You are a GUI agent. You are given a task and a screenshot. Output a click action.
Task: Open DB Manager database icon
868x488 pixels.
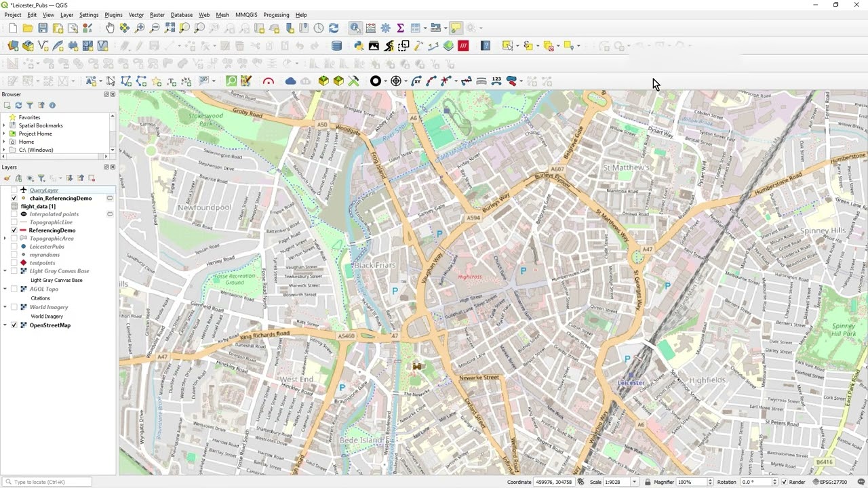point(336,45)
